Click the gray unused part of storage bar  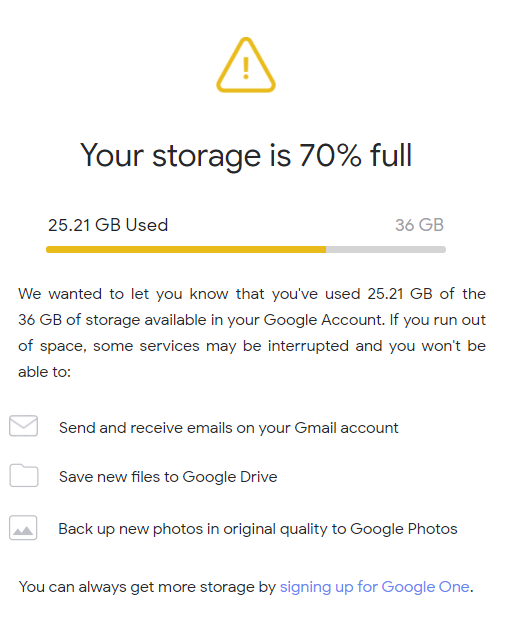tap(386, 250)
